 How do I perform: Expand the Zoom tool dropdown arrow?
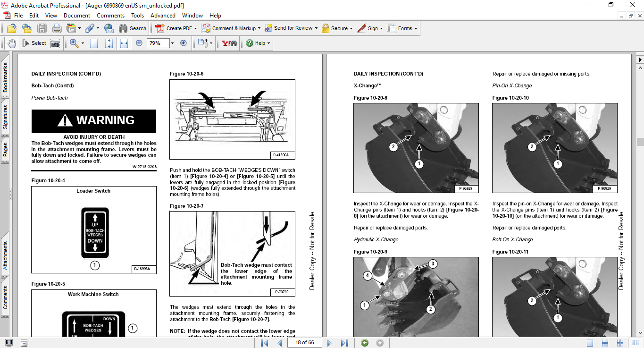point(83,43)
